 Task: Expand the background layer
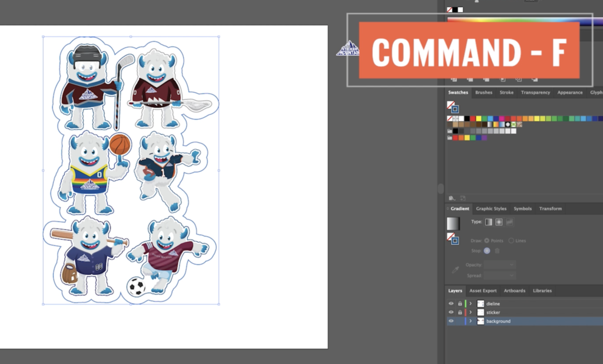(x=471, y=321)
